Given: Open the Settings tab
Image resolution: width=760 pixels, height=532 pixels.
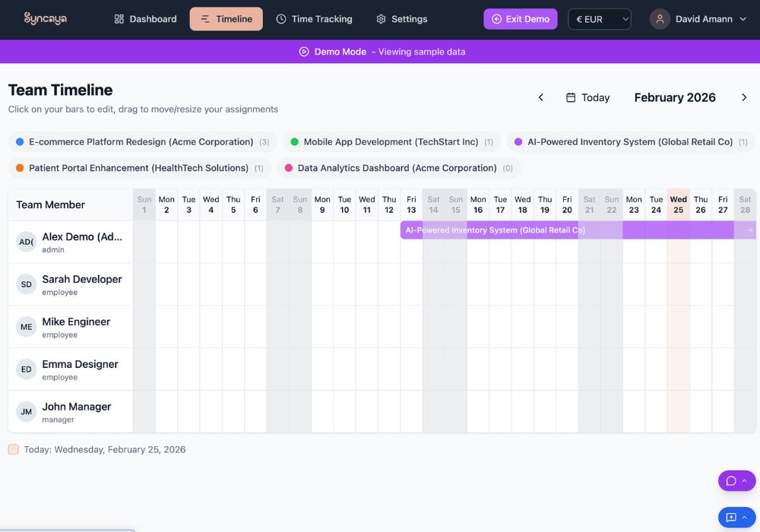Looking at the screenshot, I should click(x=401, y=19).
